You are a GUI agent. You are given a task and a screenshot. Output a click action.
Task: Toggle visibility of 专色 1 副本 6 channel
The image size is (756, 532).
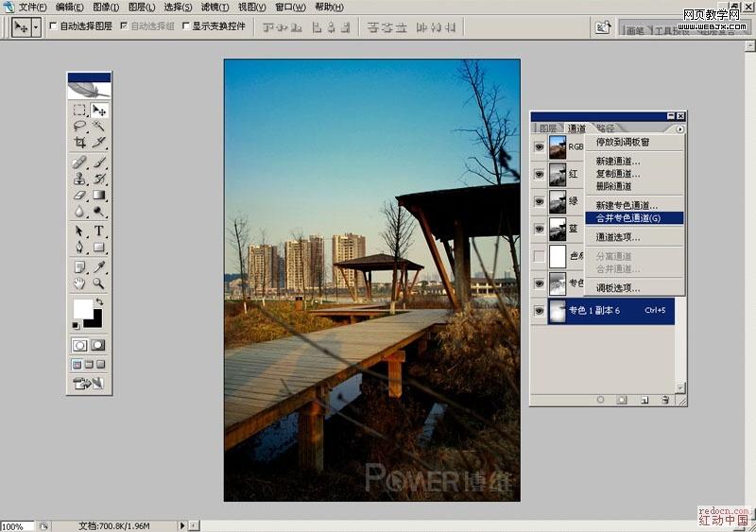click(x=539, y=311)
